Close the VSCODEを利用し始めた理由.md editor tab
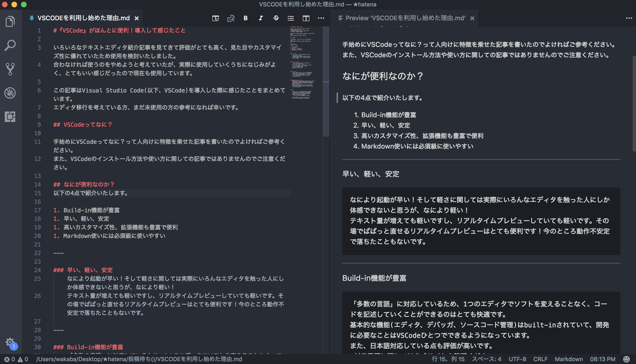 pos(137,18)
